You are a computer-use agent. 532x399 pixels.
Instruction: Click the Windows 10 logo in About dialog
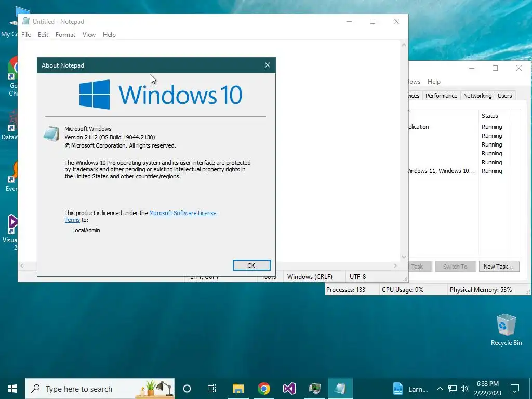tap(161, 95)
